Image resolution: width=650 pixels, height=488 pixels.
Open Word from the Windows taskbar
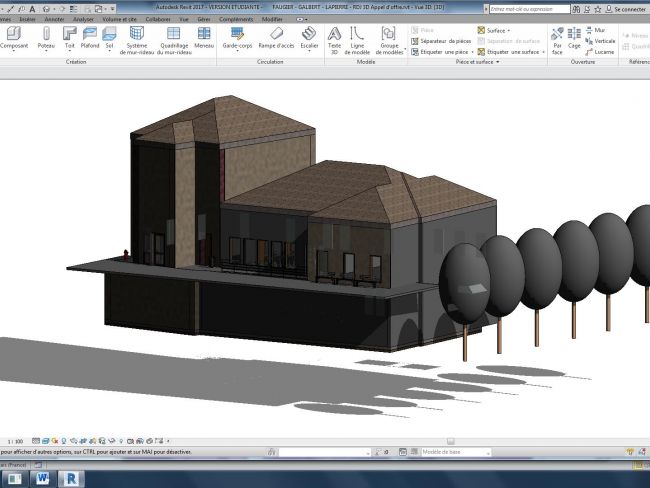pos(44,478)
